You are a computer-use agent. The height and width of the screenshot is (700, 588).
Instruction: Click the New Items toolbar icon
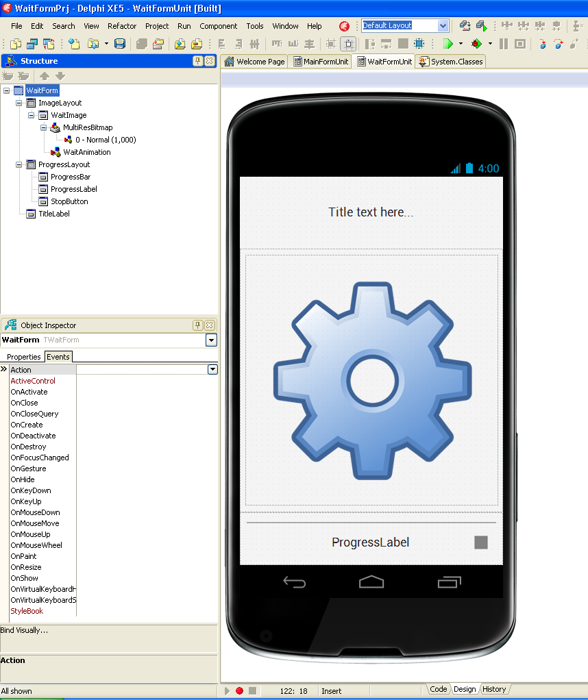pyautogui.click(x=74, y=44)
